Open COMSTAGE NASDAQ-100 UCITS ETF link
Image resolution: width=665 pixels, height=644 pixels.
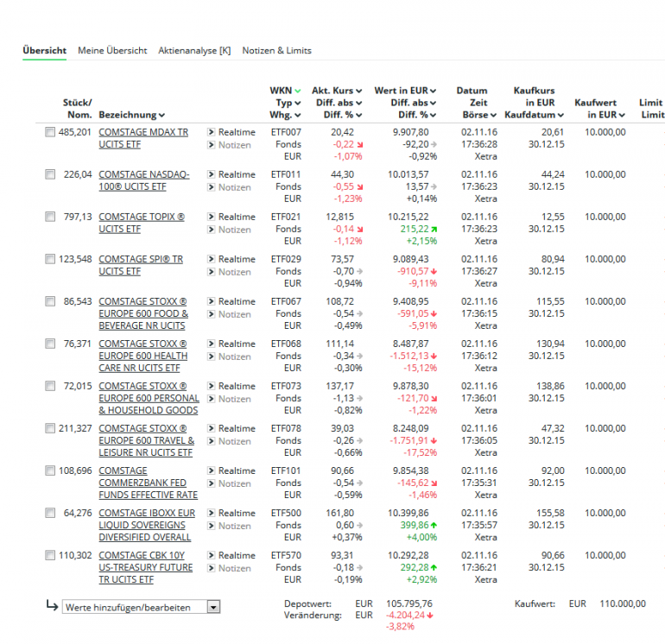(x=144, y=180)
